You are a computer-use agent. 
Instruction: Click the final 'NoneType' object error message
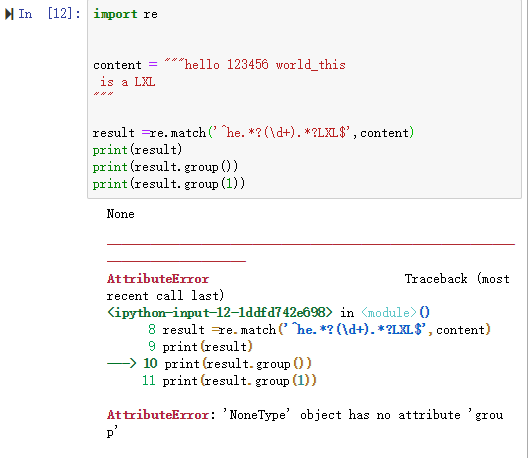pos(305,423)
